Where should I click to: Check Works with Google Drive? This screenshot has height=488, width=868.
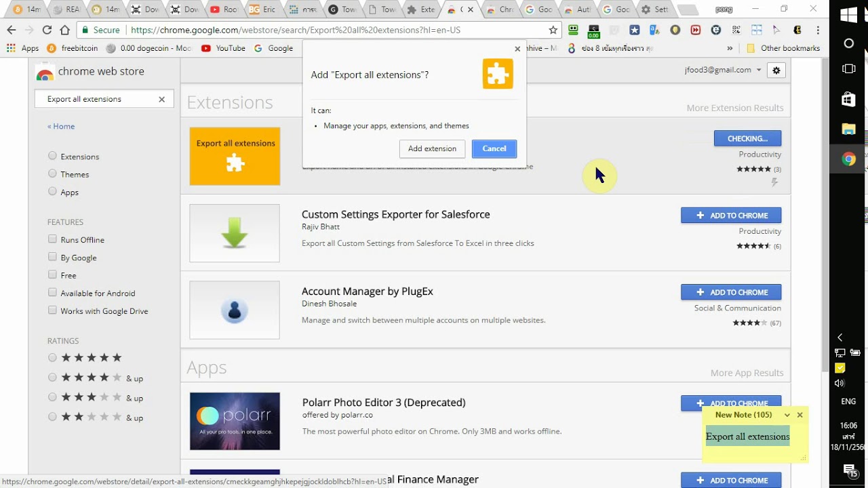coord(52,310)
